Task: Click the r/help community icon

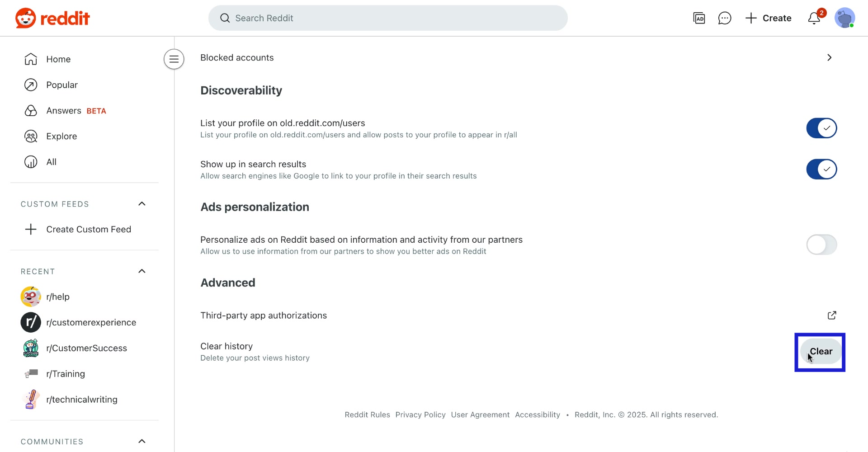Action: [x=30, y=297]
